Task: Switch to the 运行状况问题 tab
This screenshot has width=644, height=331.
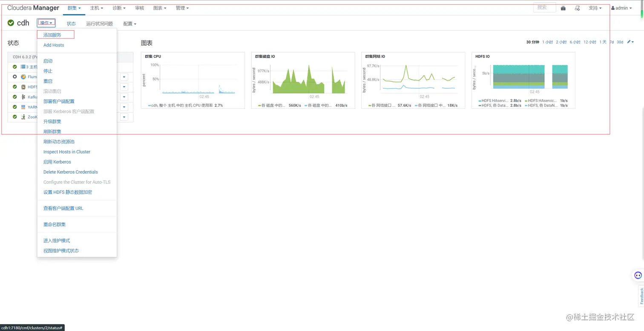Action: [x=100, y=24]
